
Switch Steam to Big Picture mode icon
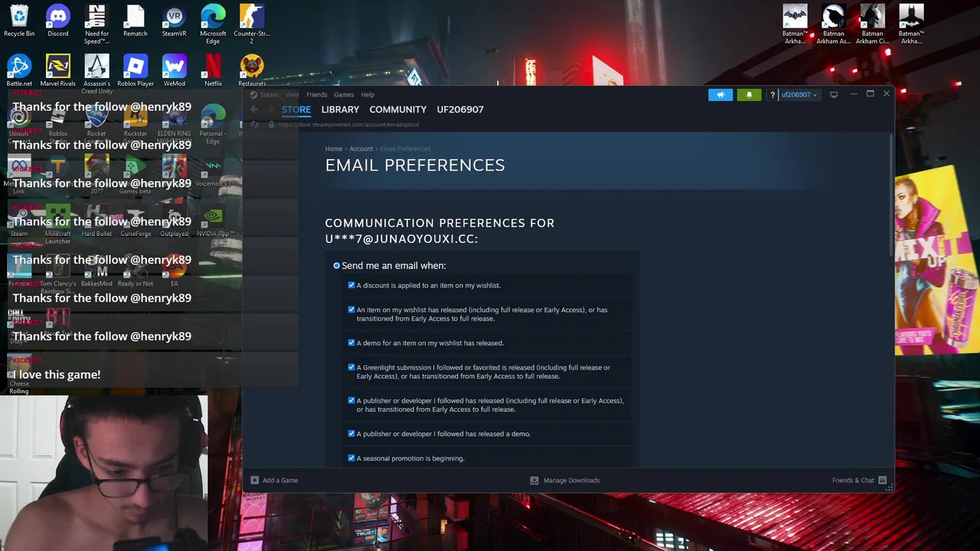[x=834, y=94]
